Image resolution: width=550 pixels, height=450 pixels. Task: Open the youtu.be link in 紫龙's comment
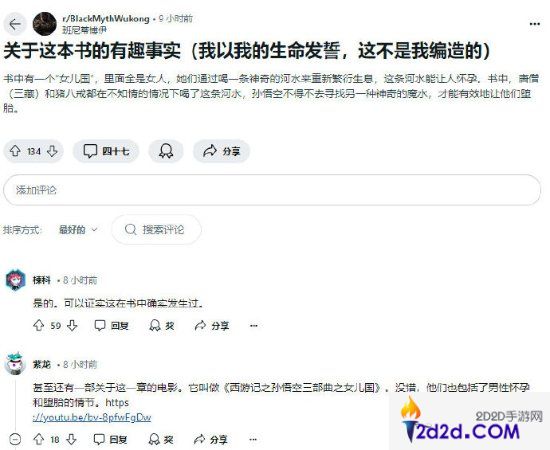pos(92,417)
